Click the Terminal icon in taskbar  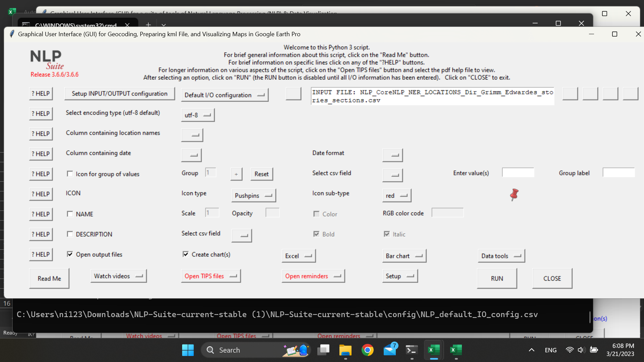(x=412, y=350)
